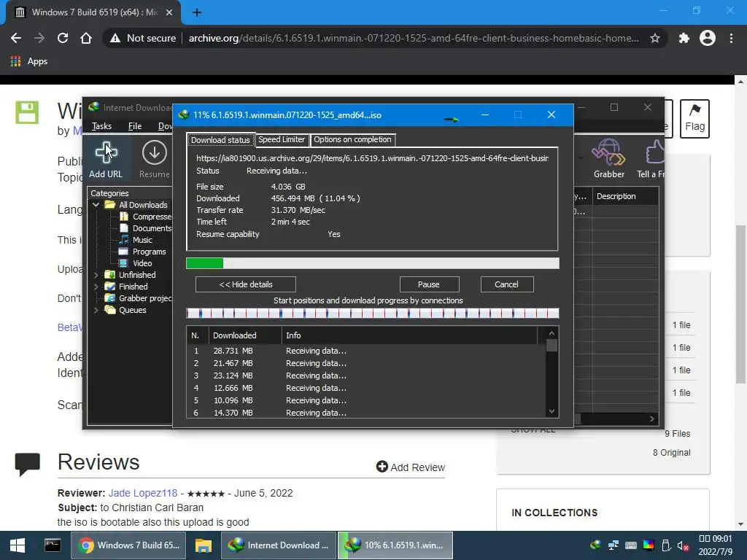Open Chrome three-dot menu
The height and width of the screenshot is (560, 747).
[731, 38]
